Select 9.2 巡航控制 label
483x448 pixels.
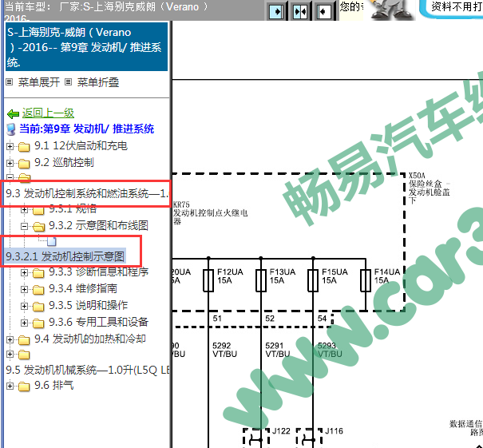coord(64,162)
